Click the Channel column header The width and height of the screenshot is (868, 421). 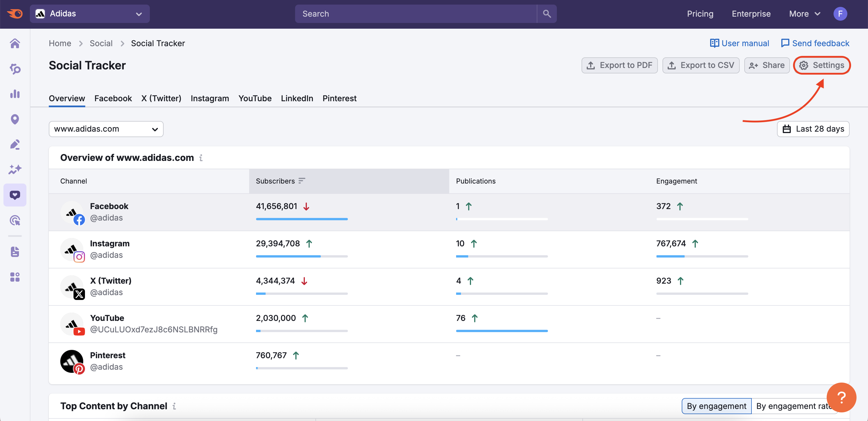pos(73,181)
